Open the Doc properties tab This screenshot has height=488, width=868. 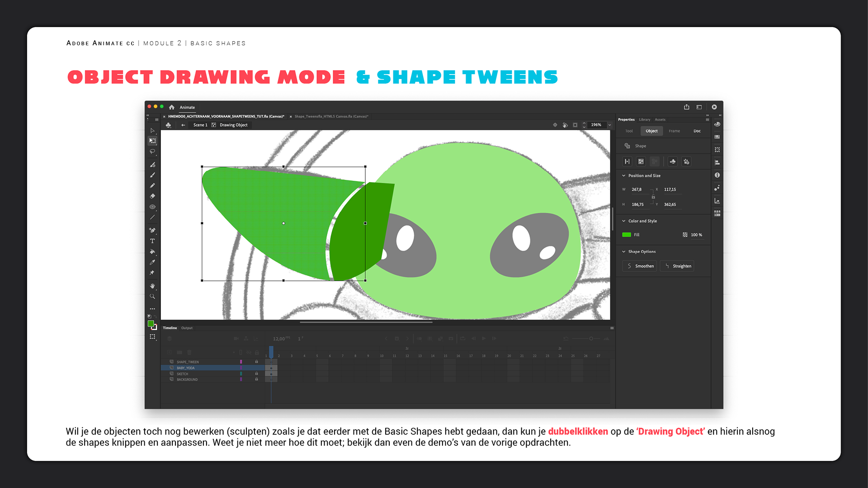coord(697,131)
